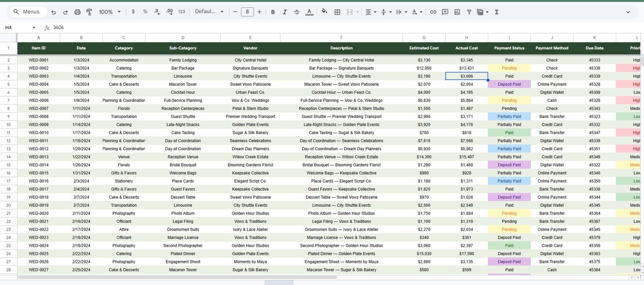644x285 pixels.
Task: Increase decimal places
Action: pos(169,12)
